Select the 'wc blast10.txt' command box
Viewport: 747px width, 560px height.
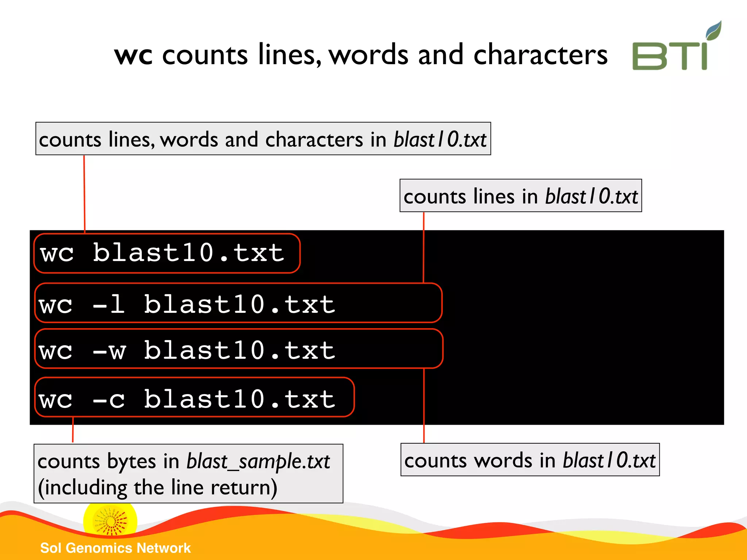(167, 253)
